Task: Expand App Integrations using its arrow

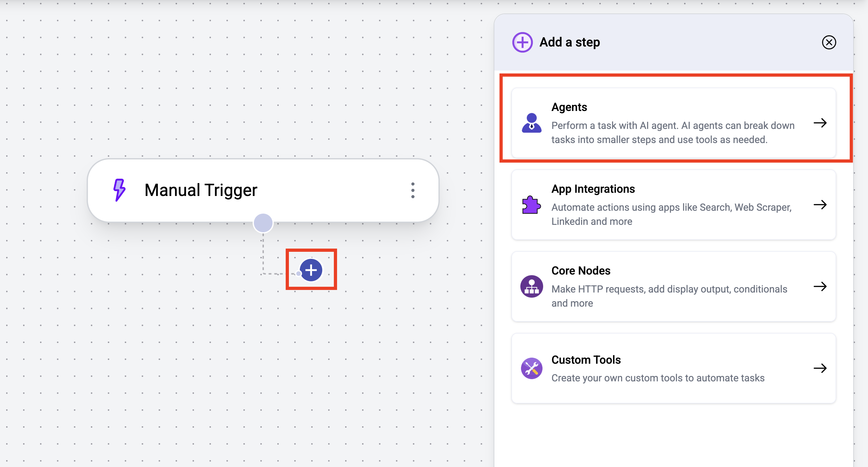Action: click(x=820, y=205)
